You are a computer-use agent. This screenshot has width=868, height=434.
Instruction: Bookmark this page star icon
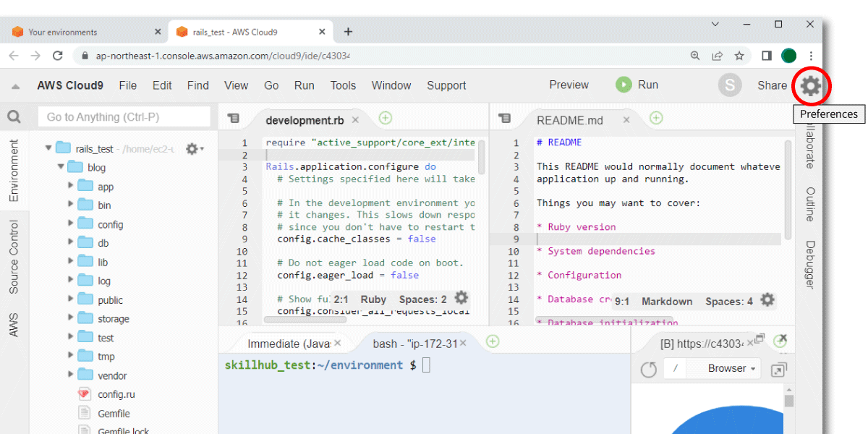[739, 56]
